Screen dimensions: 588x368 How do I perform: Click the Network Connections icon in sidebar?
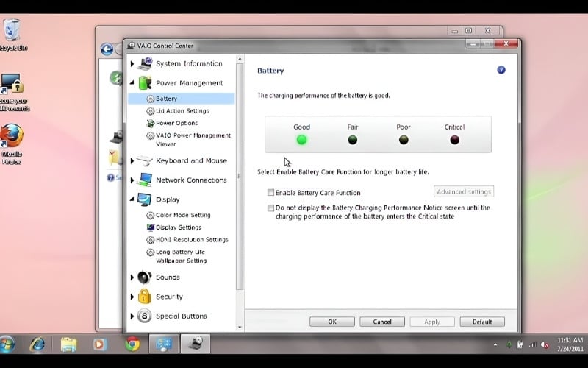144,180
